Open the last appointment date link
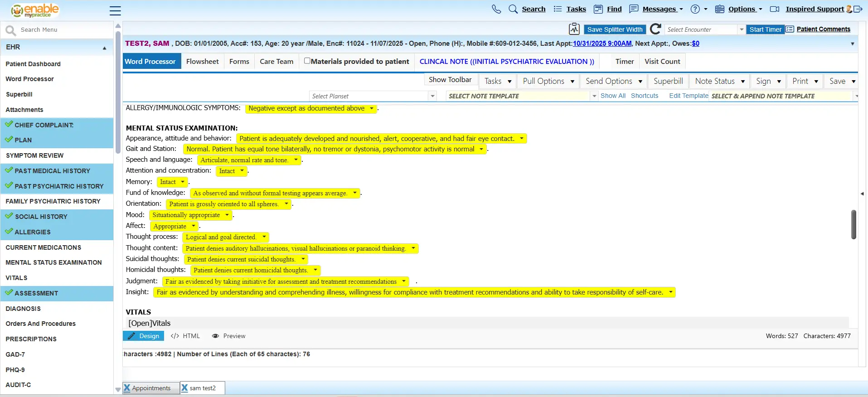Image resolution: width=868 pixels, height=397 pixels. pyautogui.click(x=602, y=44)
